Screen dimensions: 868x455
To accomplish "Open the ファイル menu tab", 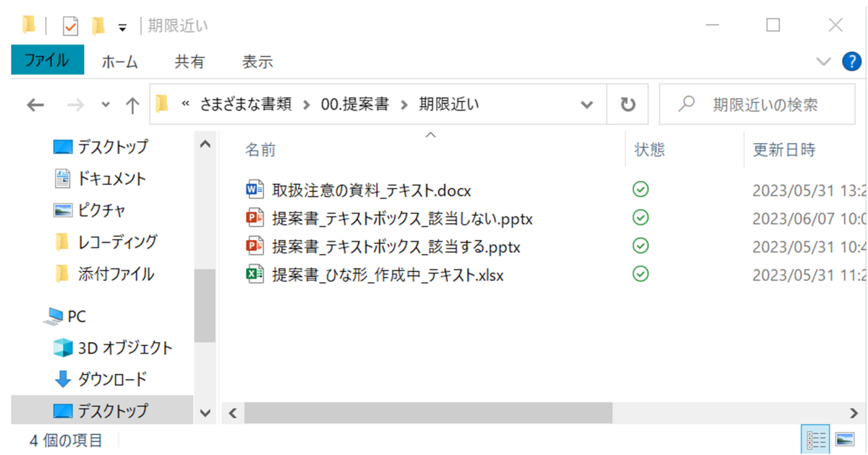I will (47, 60).
